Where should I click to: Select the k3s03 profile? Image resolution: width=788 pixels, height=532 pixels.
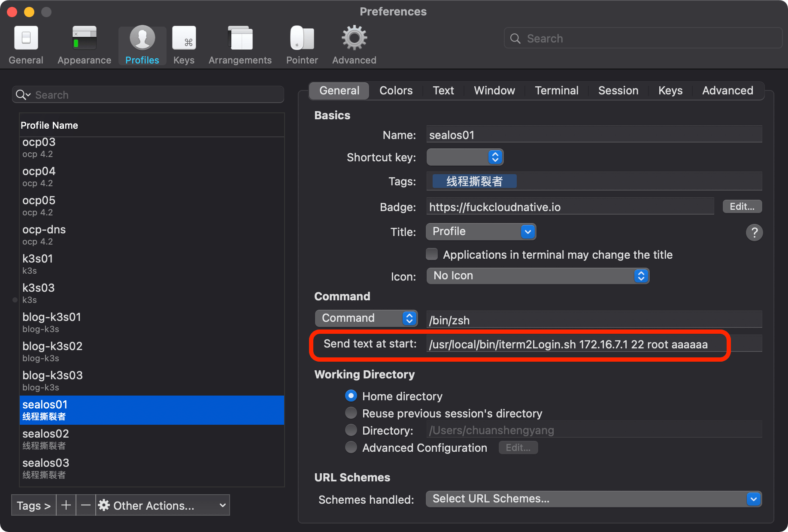pos(152,293)
